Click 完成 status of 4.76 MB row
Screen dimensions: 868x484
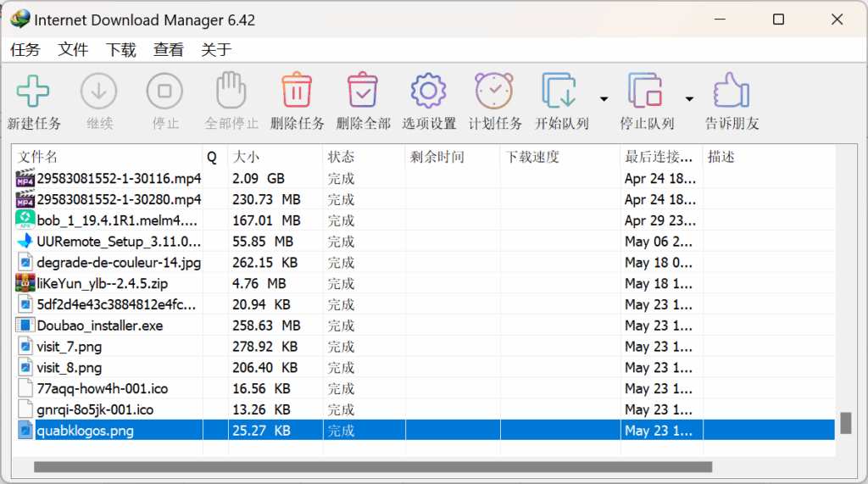pos(341,283)
